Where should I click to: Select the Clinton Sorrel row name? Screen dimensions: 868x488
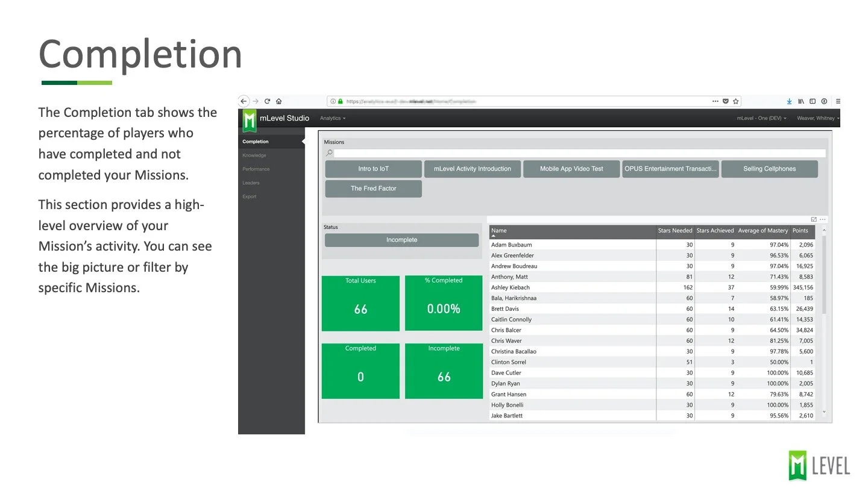click(x=509, y=362)
